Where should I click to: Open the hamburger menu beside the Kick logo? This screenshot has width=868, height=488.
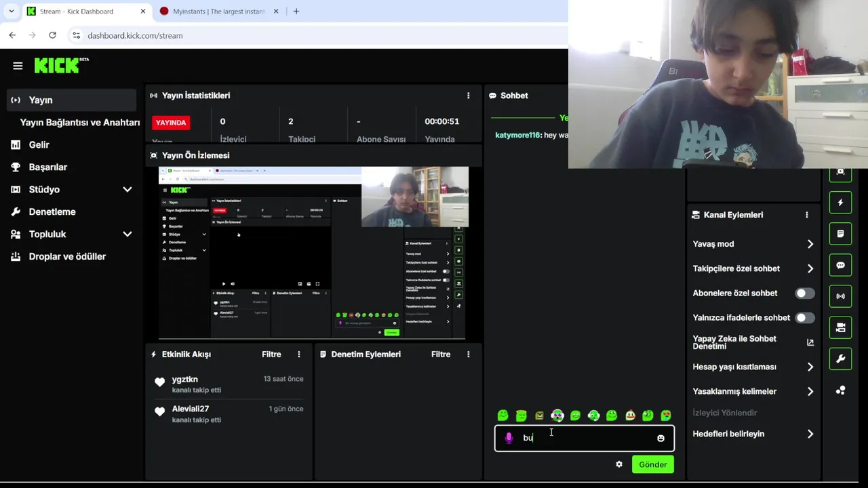click(x=18, y=66)
